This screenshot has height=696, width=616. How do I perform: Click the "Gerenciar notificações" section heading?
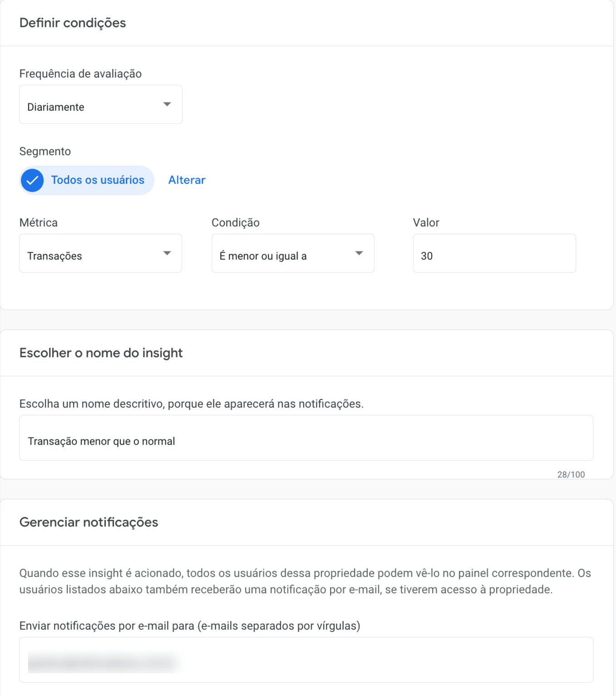pos(89,523)
